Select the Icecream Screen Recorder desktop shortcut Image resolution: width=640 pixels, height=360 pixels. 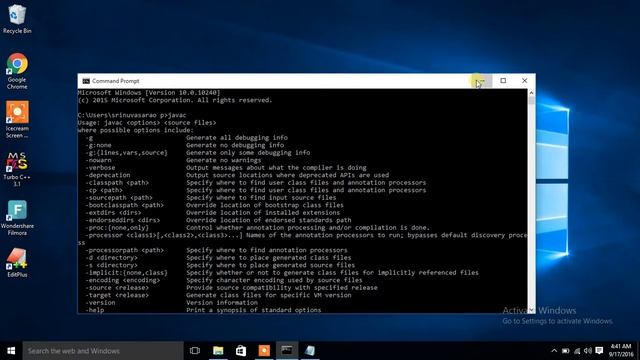pyautogui.click(x=17, y=120)
